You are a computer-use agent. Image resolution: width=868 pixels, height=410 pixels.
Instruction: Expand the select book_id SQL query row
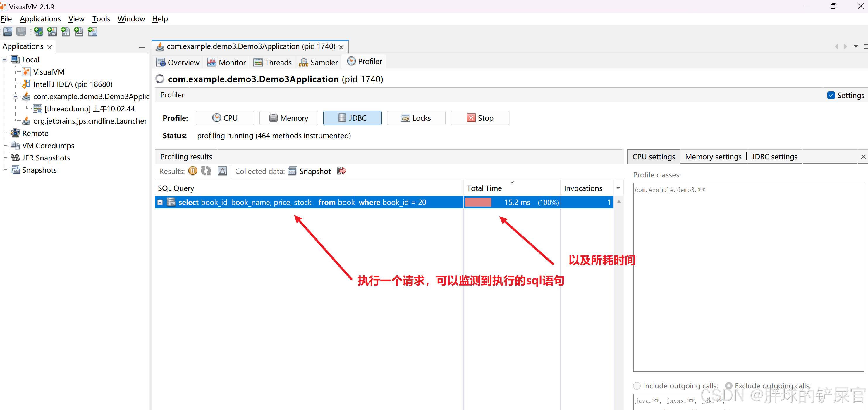[160, 202]
